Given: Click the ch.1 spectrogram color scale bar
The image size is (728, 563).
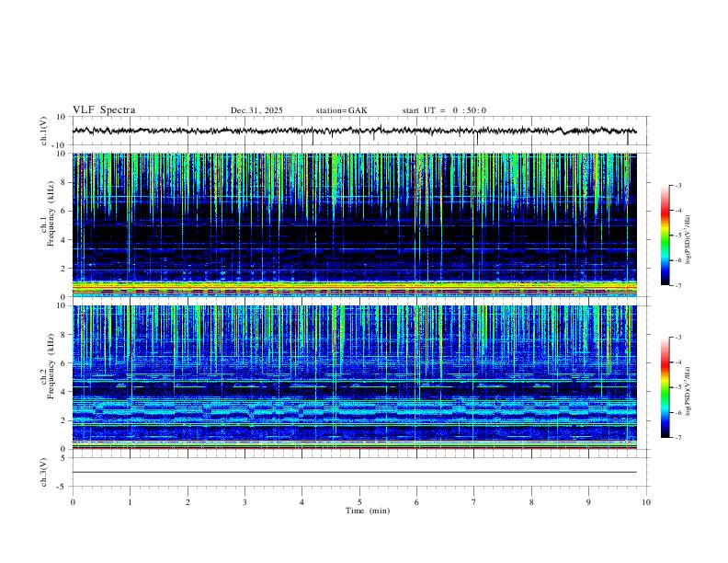Looking at the screenshot, I should tap(665, 235).
